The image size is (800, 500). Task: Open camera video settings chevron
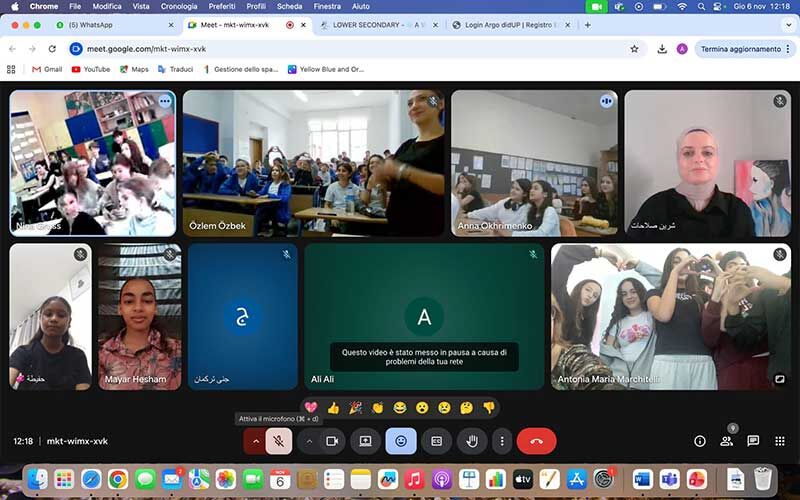coord(309,441)
